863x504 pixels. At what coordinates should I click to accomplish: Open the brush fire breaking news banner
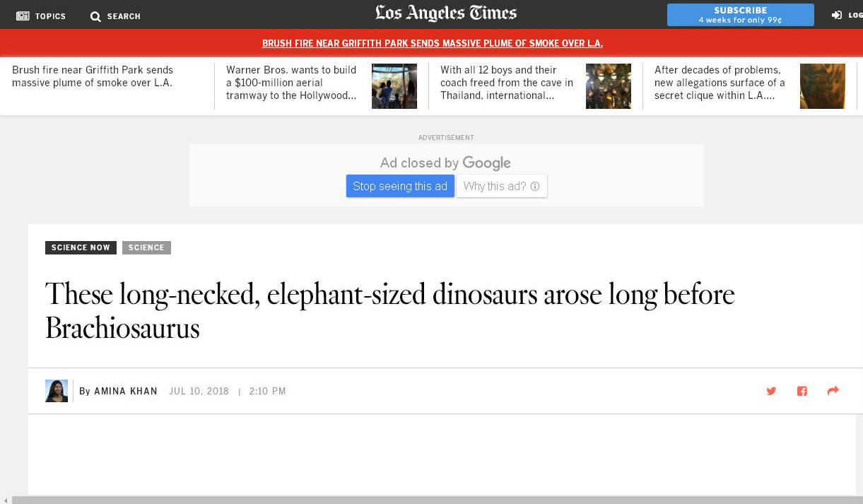tap(432, 43)
